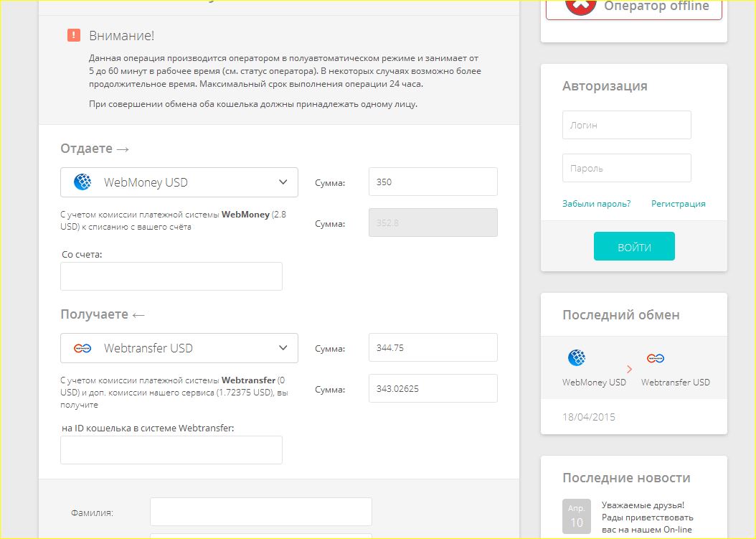Click the orange warning exclamation icon
The height and width of the screenshot is (539, 756).
(74, 35)
